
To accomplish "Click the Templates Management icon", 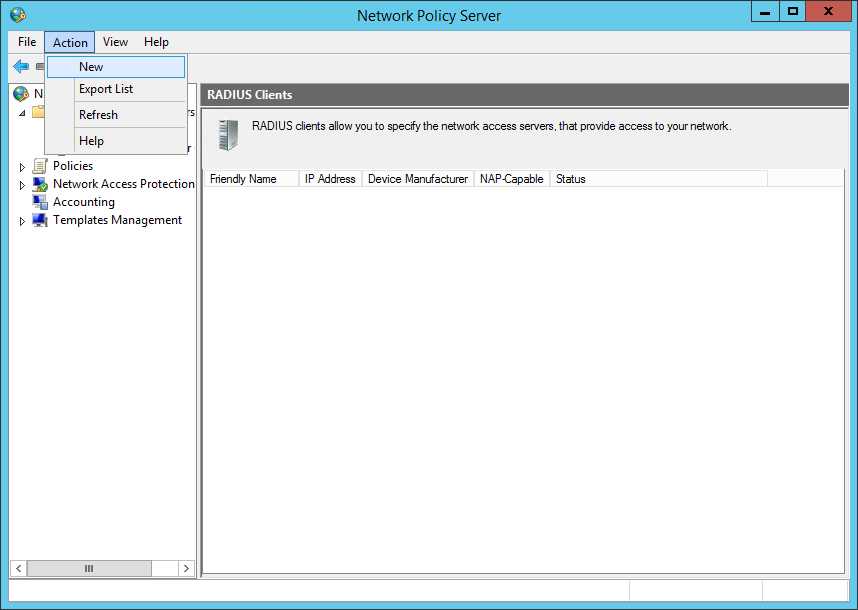I will click(x=40, y=220).
